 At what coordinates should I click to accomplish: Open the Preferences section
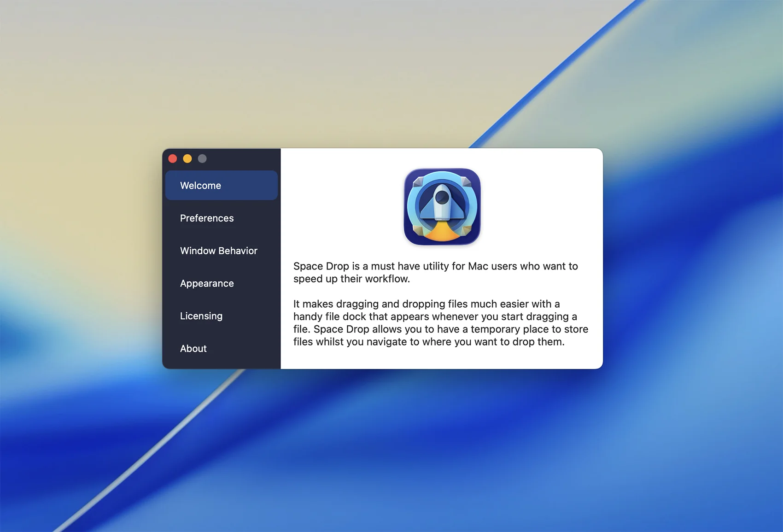[x=207, y=218]
